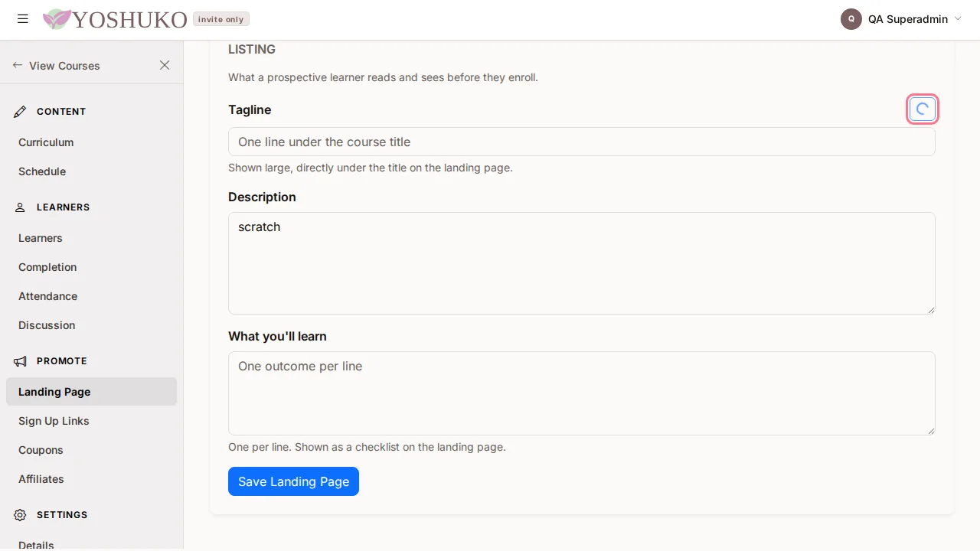Save the landing page
Screen dimensions: 980x551
click(293, 481)
